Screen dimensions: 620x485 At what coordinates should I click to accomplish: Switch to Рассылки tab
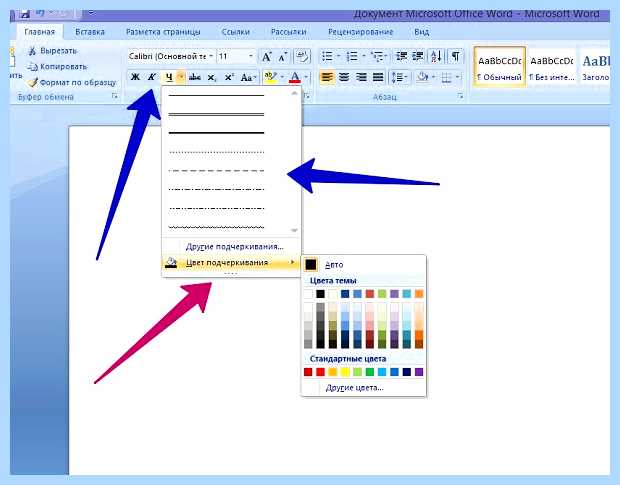tap(289, 32)
